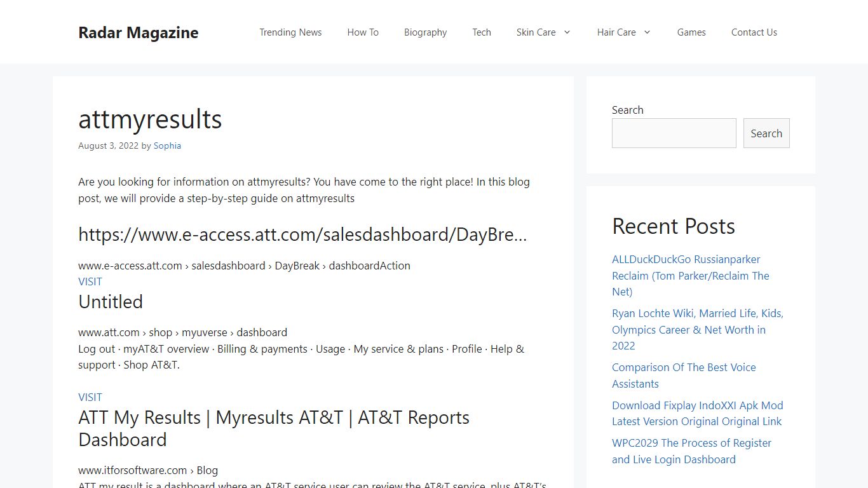Click breadcrumb www.itforsoftware.com › Blog

click(148, 470)
